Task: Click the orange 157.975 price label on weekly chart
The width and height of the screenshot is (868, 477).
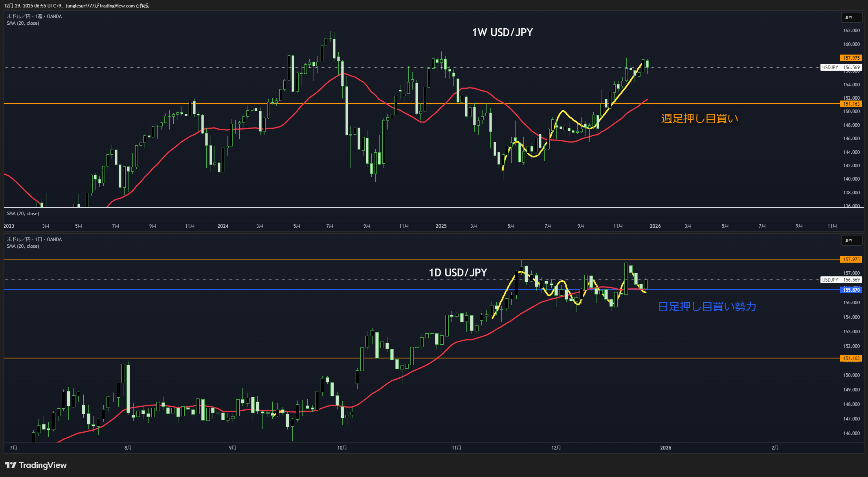Action: 851,58
